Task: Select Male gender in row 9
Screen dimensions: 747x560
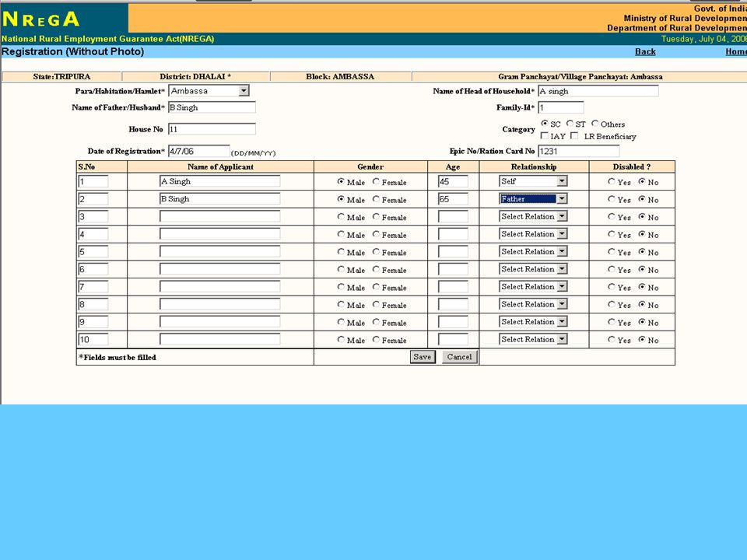Action: [341, 322]
